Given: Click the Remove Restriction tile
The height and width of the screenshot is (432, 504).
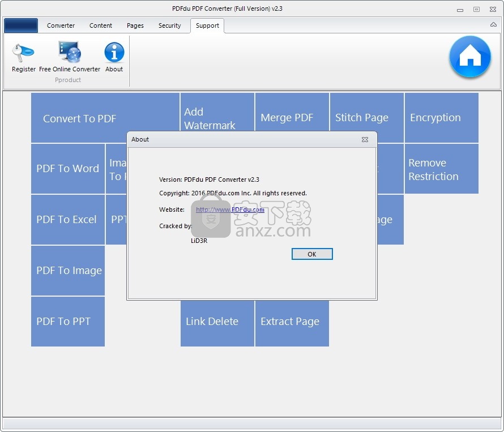Looking at the screenshot, I should (x=441, y=169).
